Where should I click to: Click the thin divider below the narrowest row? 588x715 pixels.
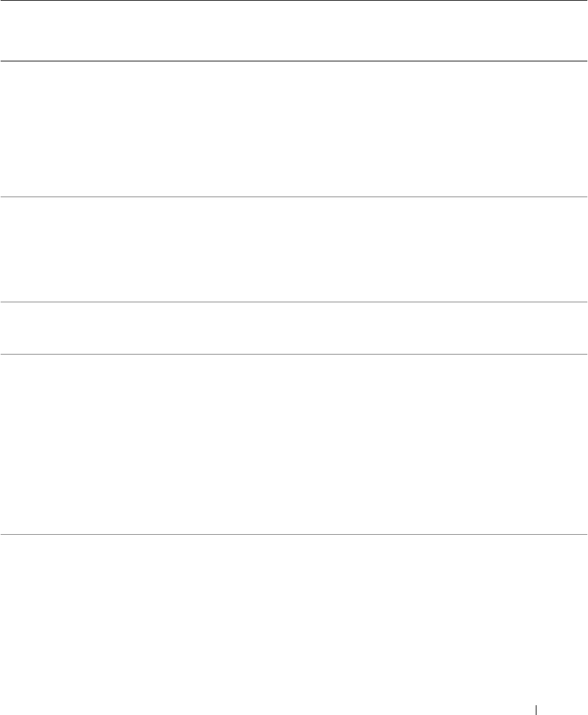click(294, 355)
